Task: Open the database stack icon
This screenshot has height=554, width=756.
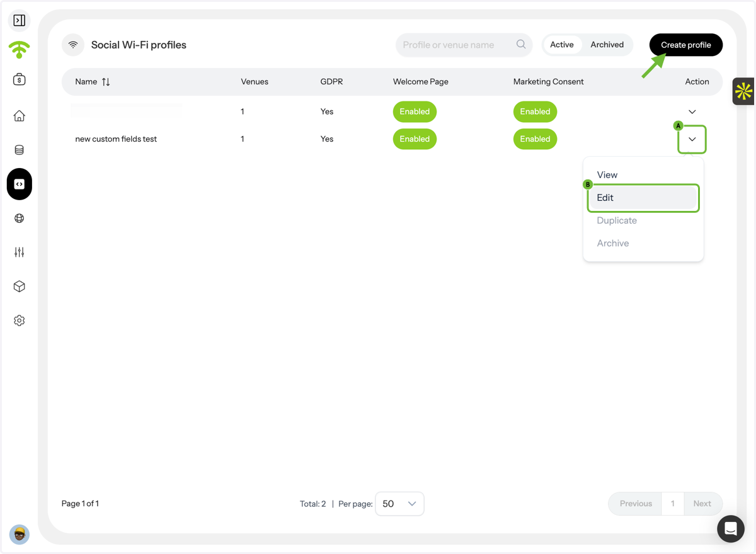Action: point(20,150)
